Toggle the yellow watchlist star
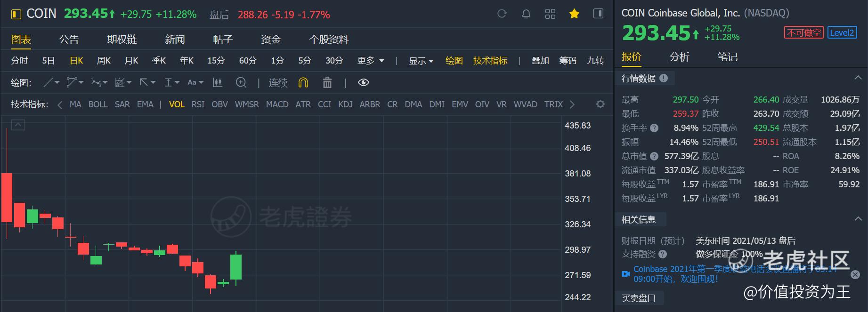Screen dimensions: 868x312 [574, 14]
